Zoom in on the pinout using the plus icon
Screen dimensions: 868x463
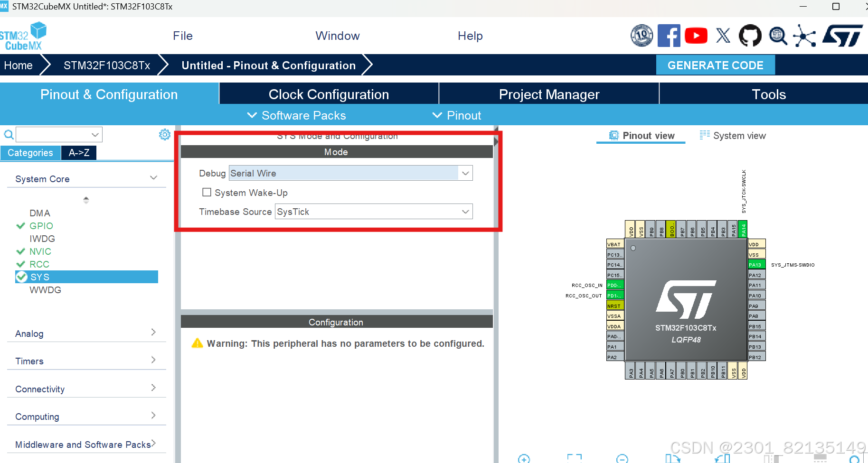coord(524,458)
